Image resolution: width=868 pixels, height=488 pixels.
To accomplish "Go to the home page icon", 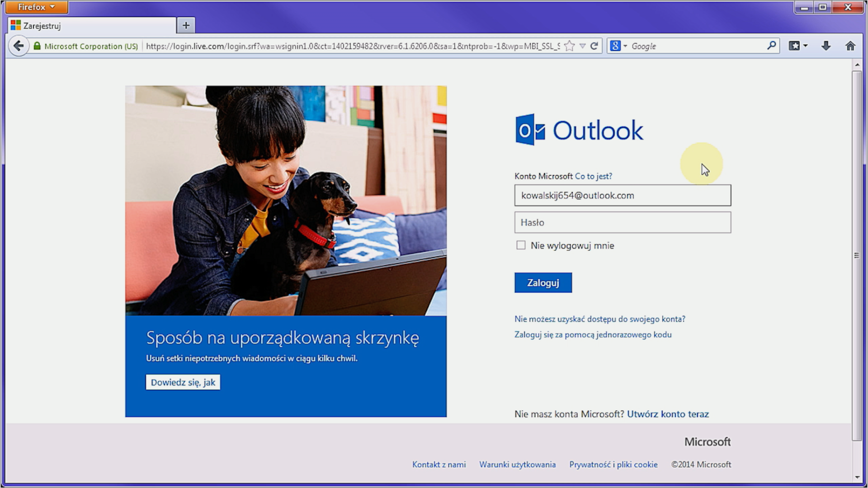I will pos(850,46).
